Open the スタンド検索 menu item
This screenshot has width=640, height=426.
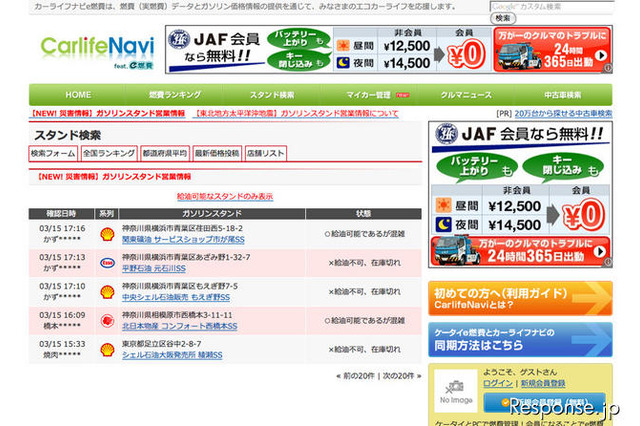pos(272,95)
